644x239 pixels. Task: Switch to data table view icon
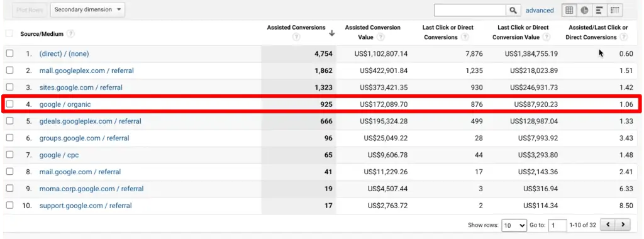click(569, 10)
